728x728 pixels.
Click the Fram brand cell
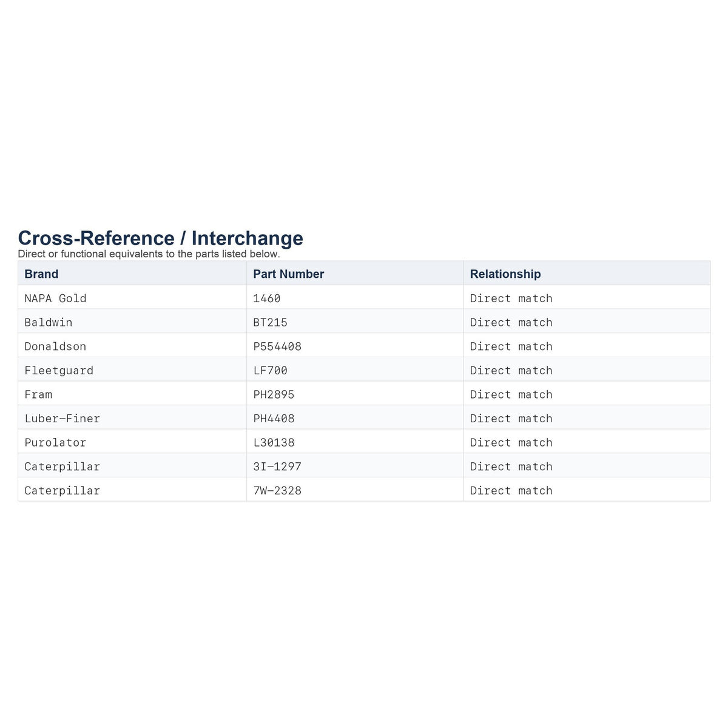coord(38,394)
